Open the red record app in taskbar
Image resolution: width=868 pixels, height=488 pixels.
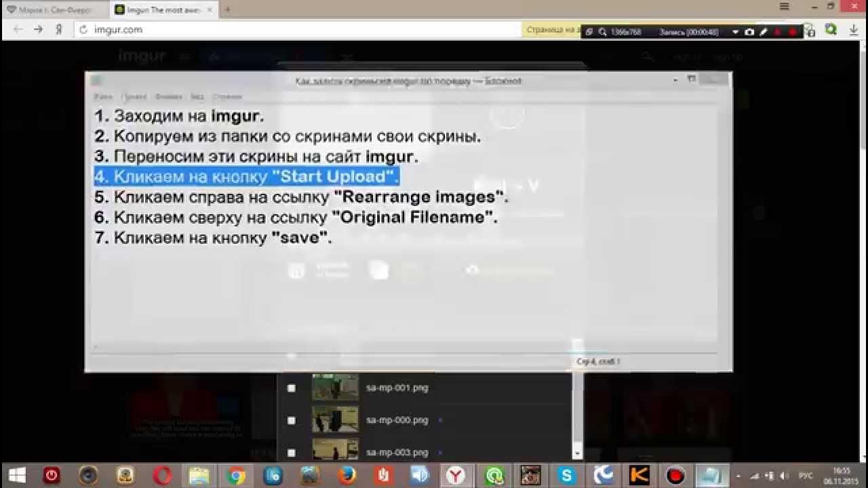675,475
